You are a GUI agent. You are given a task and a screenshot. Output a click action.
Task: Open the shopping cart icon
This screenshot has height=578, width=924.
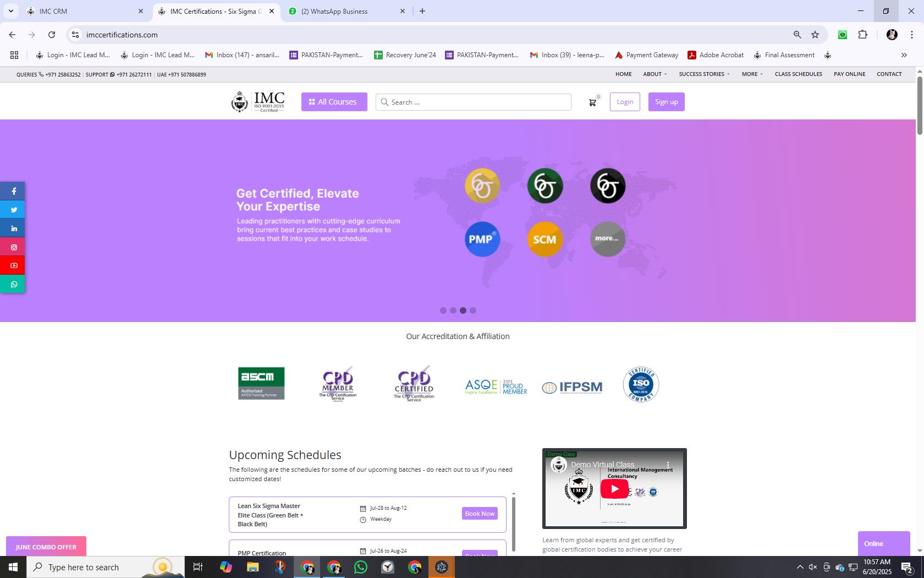[592, 102]
